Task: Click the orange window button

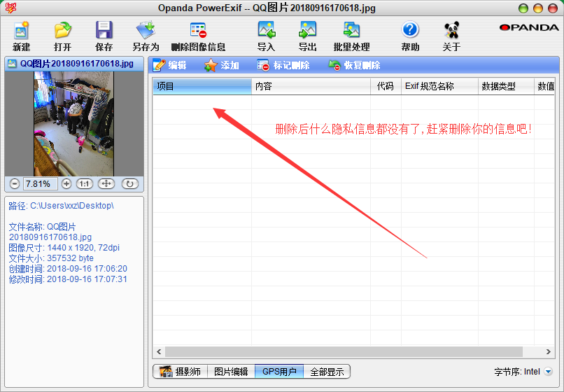Action: pyautogui.click(x=538, y=8)
